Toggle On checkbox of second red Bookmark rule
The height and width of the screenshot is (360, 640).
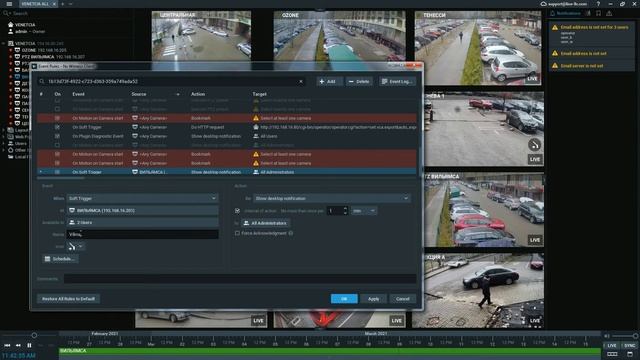57,154
